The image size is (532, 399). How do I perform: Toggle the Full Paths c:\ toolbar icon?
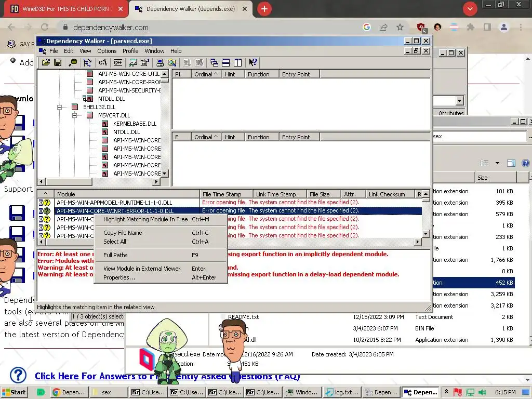[103, 62]
